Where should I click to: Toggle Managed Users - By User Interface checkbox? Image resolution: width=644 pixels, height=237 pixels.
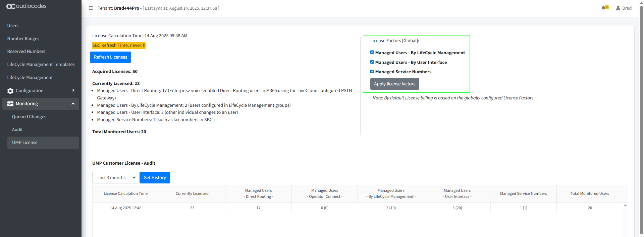pos(372,62)
